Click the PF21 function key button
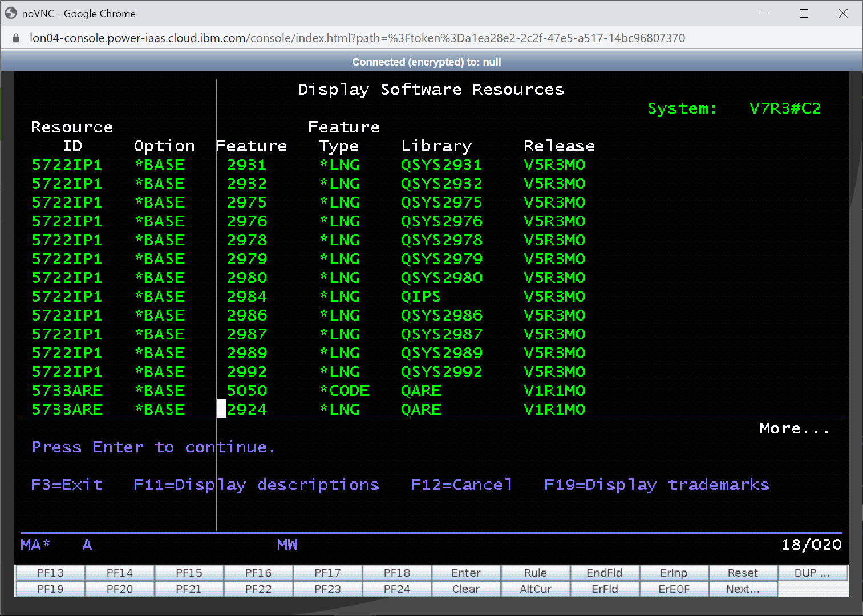Image resolution: width=863 pixels, height=616 pixels. pos(189,589)
